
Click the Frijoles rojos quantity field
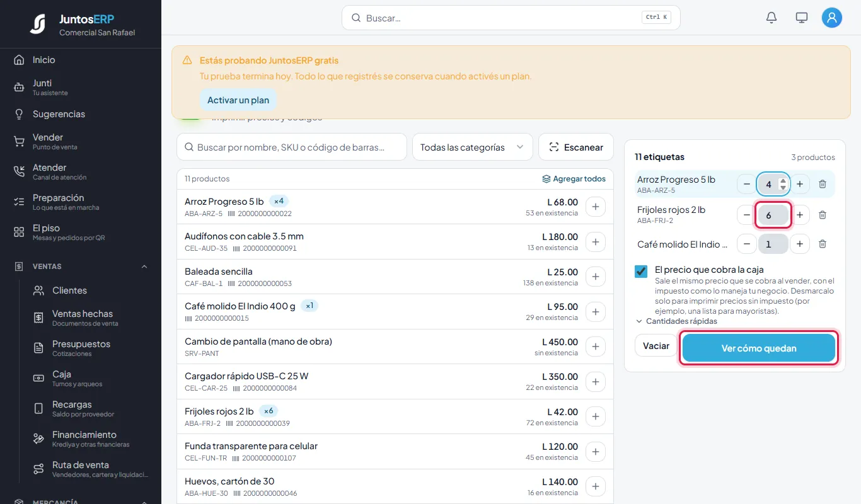tap(773, 215)
